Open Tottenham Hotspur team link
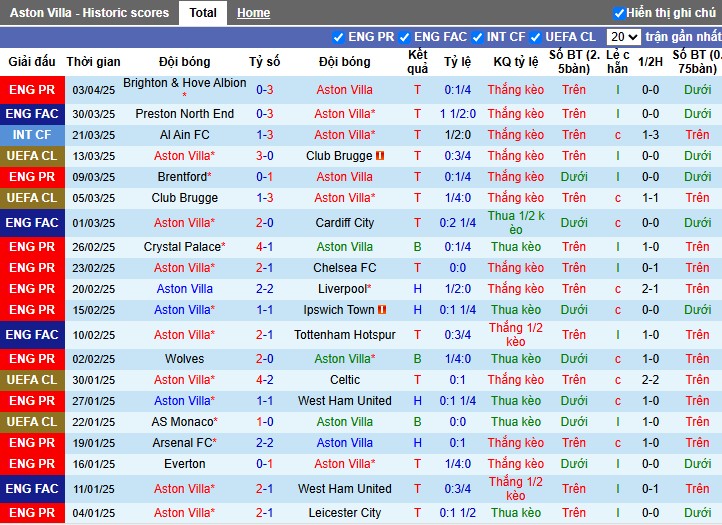 pos(345,335)
